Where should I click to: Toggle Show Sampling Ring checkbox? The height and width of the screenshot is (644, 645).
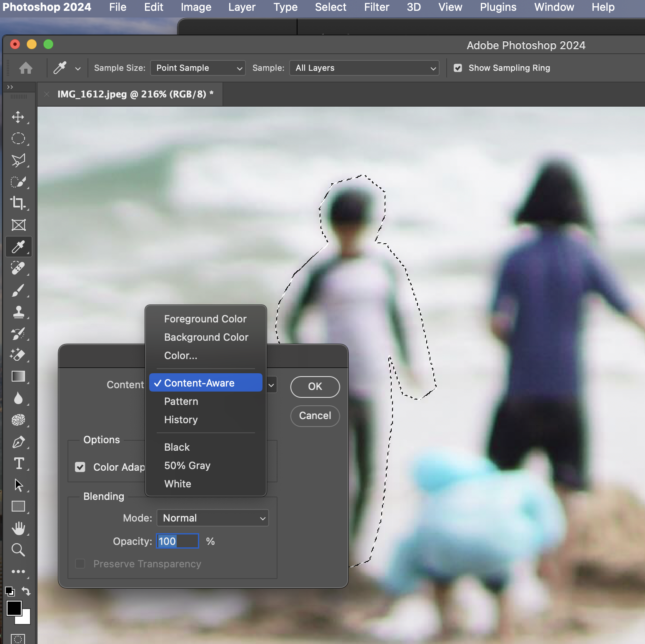click(458, 68)
